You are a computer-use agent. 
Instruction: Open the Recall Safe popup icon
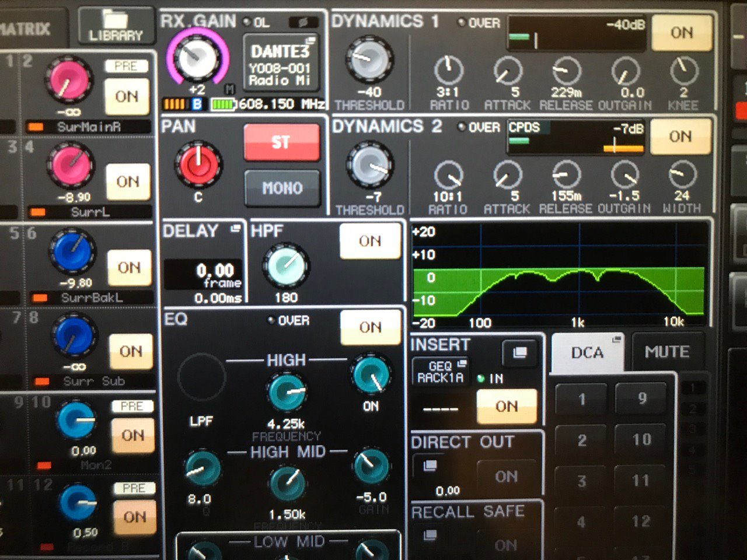[430, 535]
